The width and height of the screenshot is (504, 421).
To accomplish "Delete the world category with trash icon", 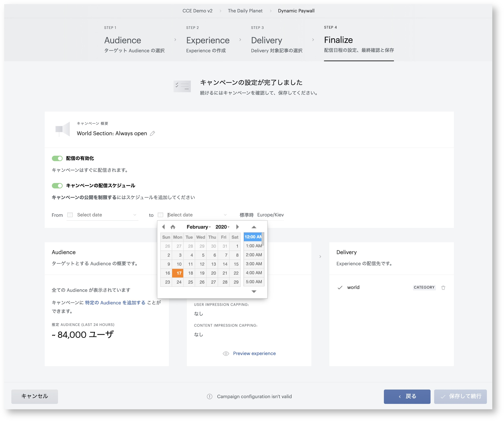I will coord(443,288).
